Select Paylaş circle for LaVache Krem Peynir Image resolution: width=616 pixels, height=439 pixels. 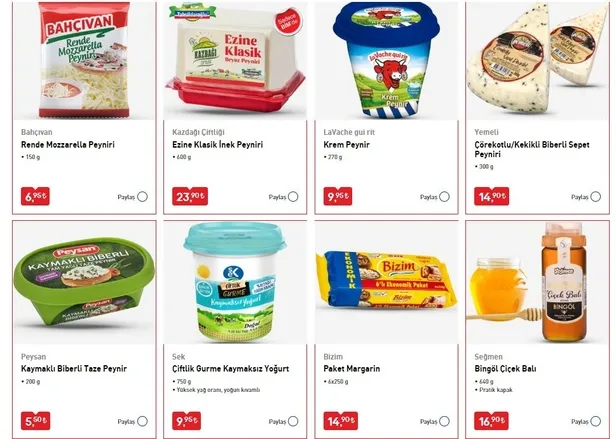click(x=444, y=197)
